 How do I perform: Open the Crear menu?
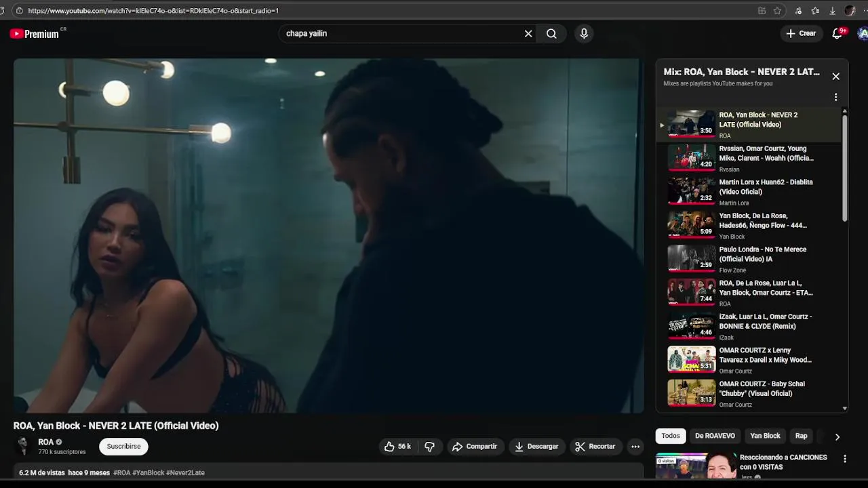(x=801, y=33)
